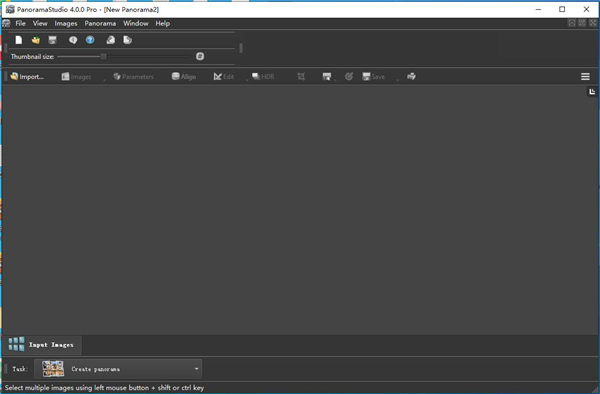Maximize the PanoramaStudio main window

[562, 9]
